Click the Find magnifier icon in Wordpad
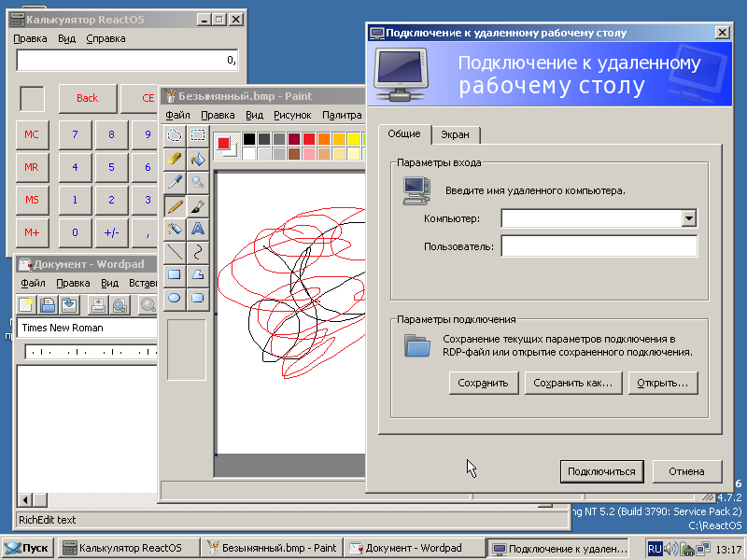Image resolution: width=747 pixels, height=560 pixels. tap(148, 305)
